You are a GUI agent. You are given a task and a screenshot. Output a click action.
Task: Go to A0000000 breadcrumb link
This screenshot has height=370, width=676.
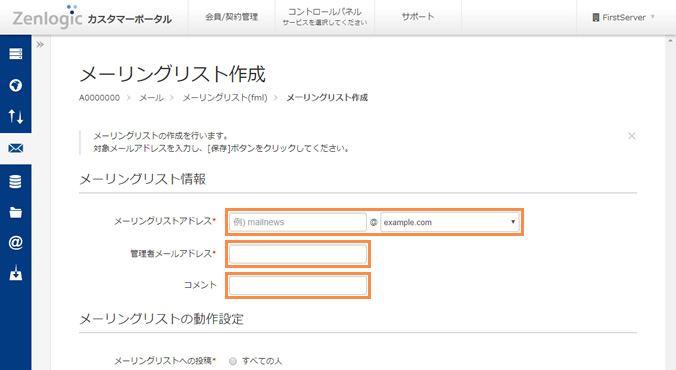point(99,98)
